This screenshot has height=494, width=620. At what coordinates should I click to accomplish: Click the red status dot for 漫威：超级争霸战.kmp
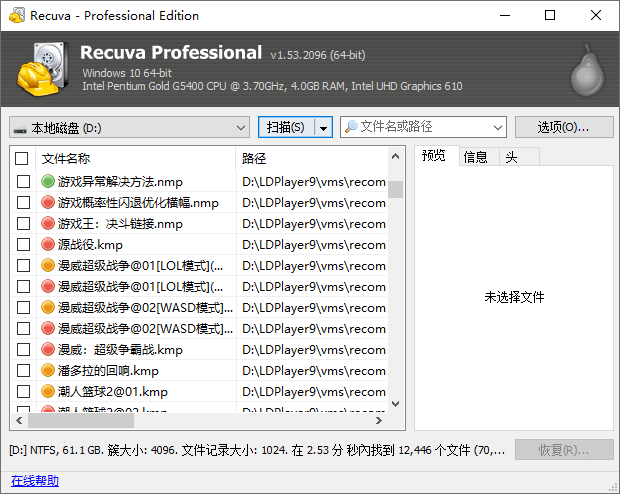[47, 349]
